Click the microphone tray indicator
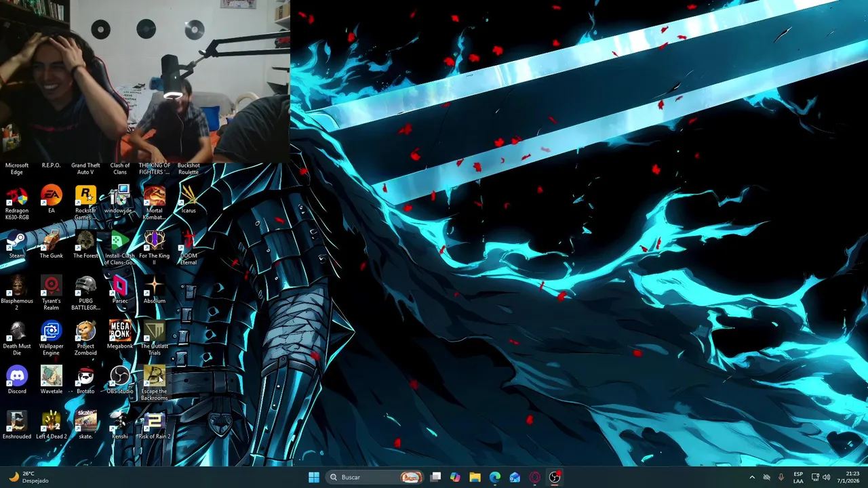The image size is (868, 488). (781, 477)
